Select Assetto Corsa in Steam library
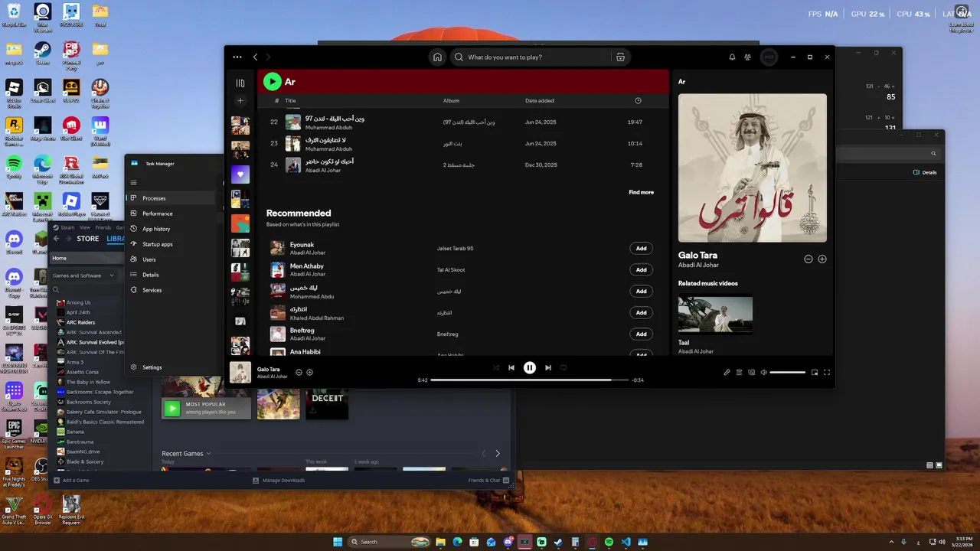This screenshot has height=551, width=980. point(82,372)
